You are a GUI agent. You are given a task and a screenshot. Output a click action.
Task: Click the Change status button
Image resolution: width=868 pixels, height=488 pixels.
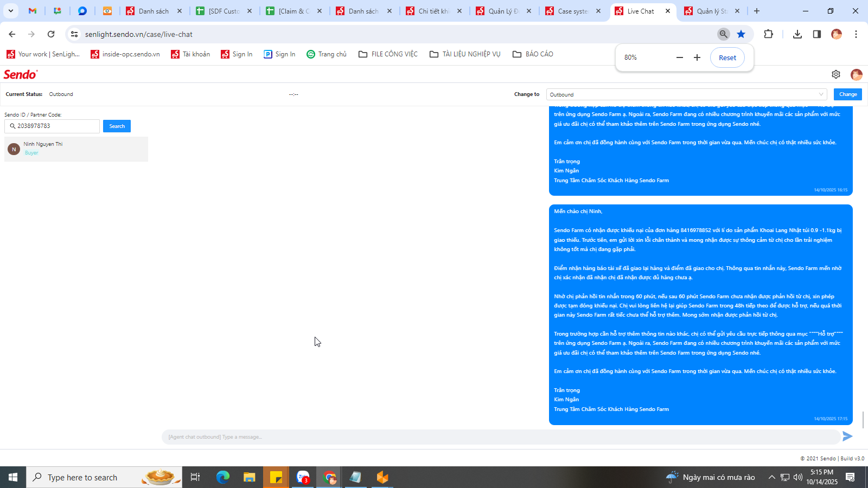click(848, 94)
